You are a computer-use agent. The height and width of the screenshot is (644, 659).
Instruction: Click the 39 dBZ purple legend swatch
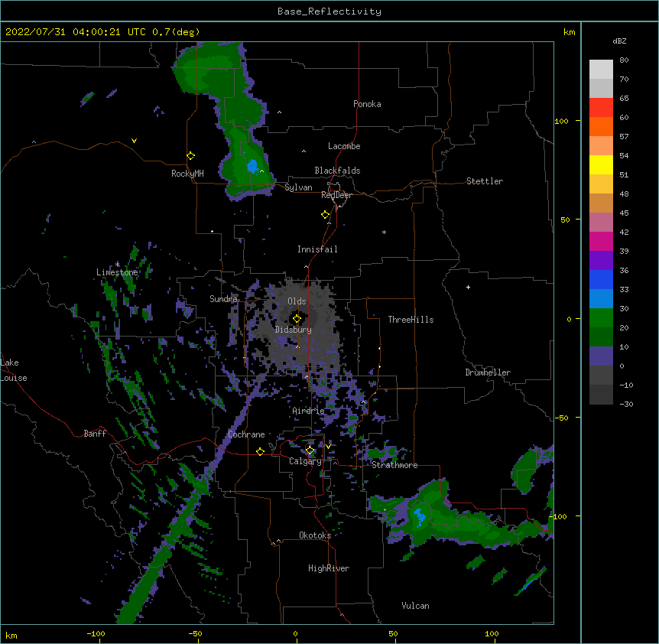[601, 260]
